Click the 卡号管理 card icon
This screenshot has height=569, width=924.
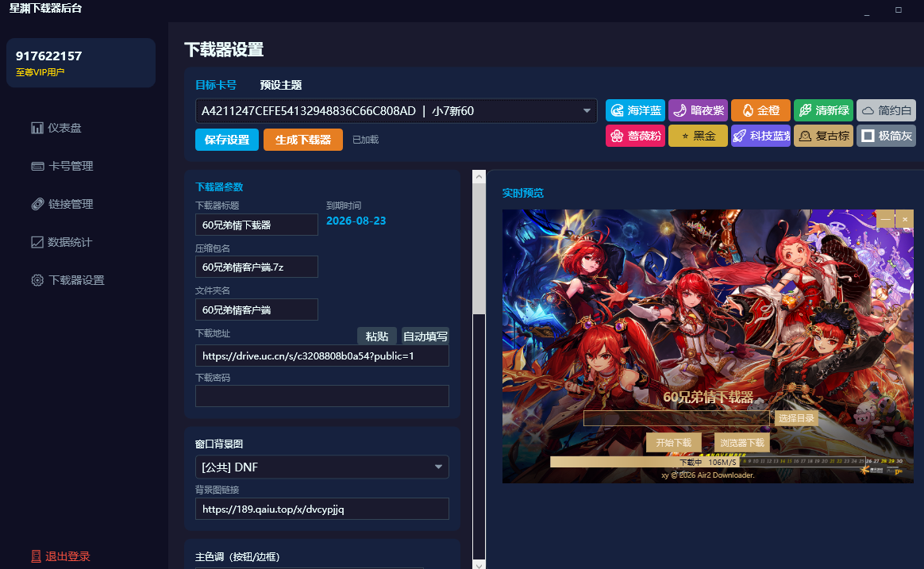(x=37, y=166)
